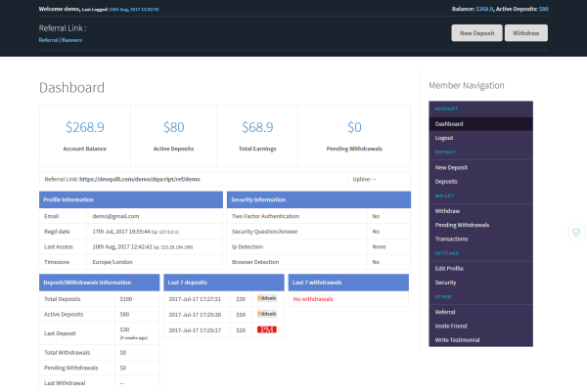
Task: Click Invite Friend in the sidebar
Action: [451, 326]
